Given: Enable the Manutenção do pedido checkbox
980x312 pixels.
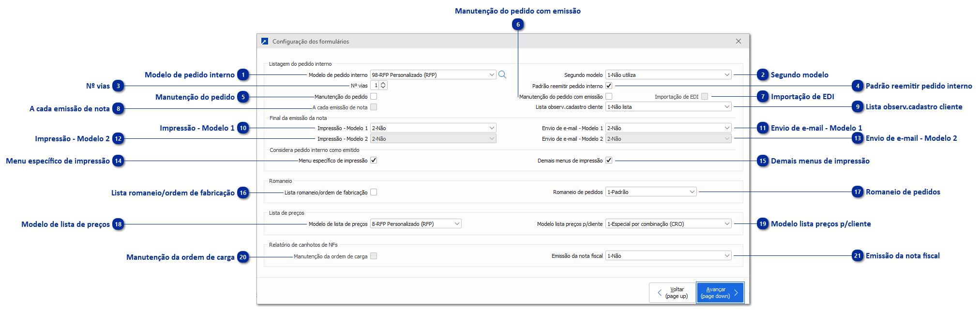Looking at the screenshot, I should 374,97.
